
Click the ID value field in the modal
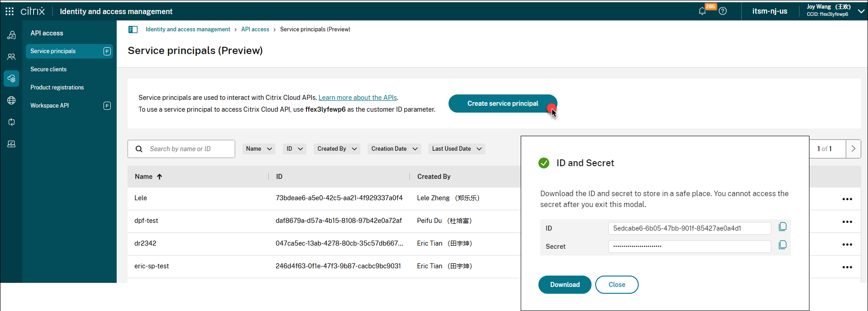690,228
